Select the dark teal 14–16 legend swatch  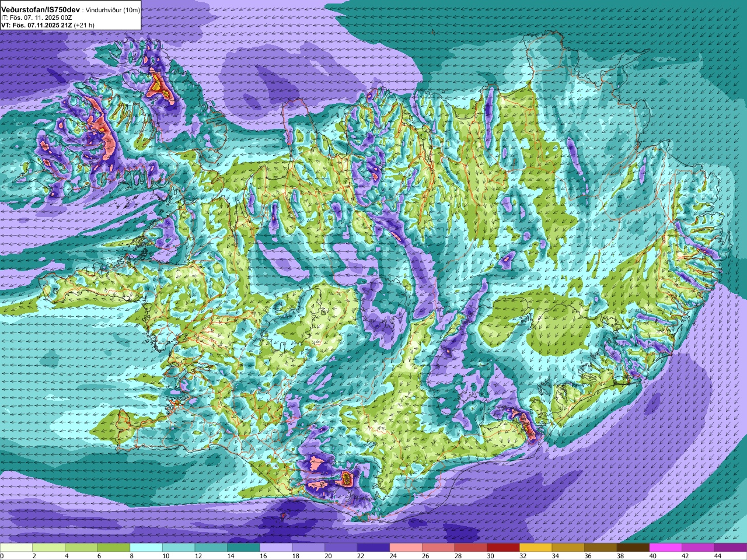pyautogui.click(x=243, y=548)
